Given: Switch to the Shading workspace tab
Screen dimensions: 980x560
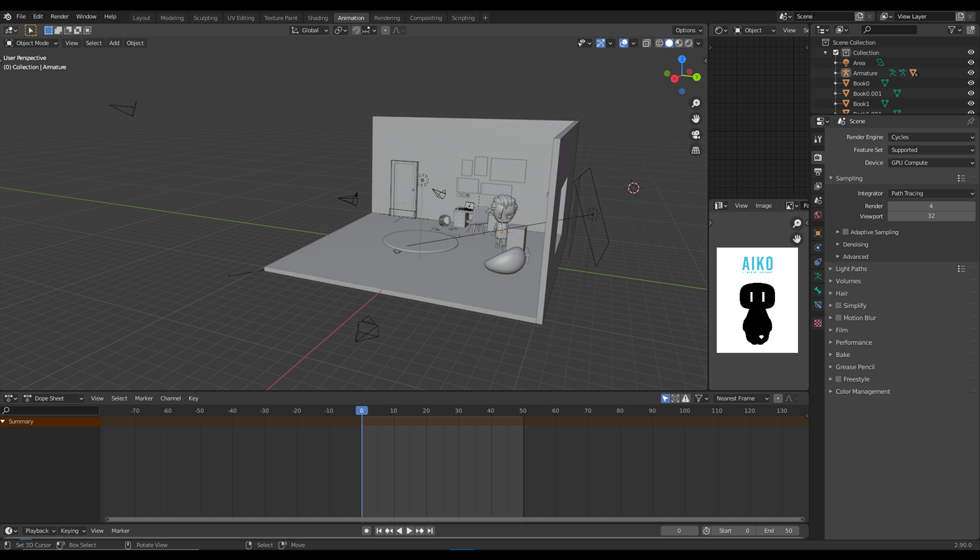Looking at the screenshot, I should pos(317,17).
